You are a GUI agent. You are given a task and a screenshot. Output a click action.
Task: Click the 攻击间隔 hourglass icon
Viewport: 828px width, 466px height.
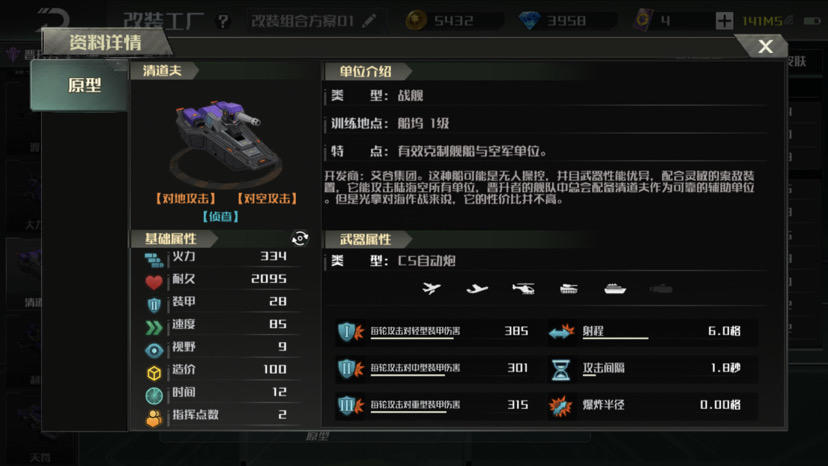coord(561,369)
